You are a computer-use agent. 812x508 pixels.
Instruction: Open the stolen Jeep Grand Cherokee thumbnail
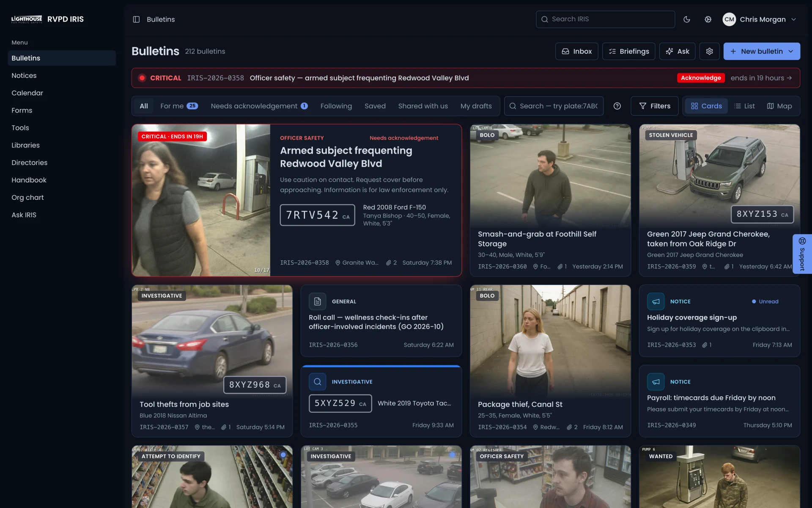(719, 176)
